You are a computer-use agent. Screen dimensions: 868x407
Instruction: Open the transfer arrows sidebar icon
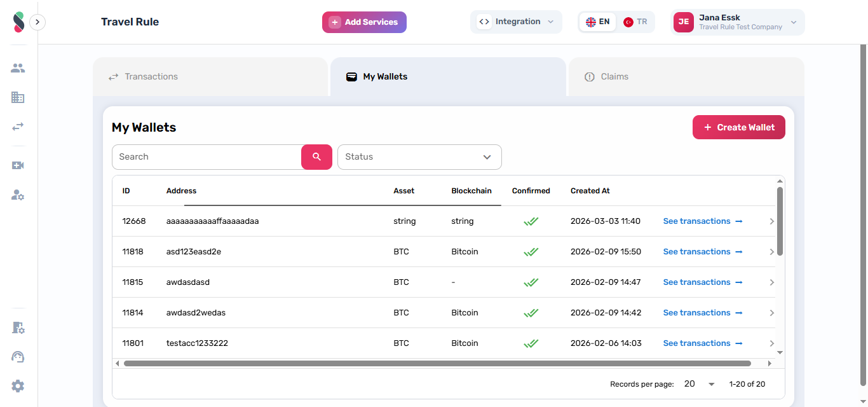(18, 127)
